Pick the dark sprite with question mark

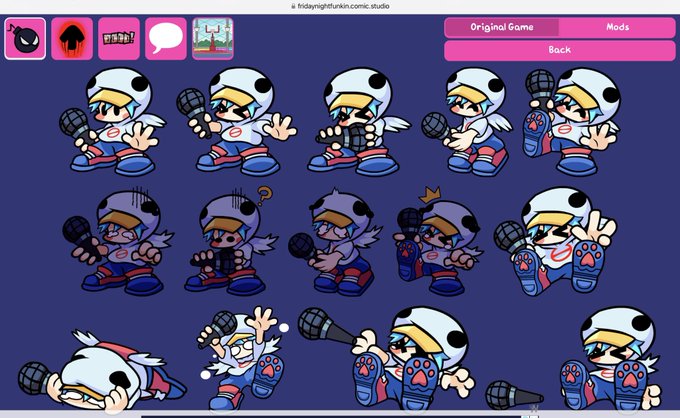tap(231, 241)
